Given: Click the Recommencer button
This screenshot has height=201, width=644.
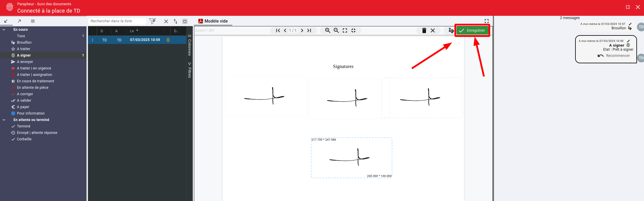Looking at the screenshot, I should 614,56.
